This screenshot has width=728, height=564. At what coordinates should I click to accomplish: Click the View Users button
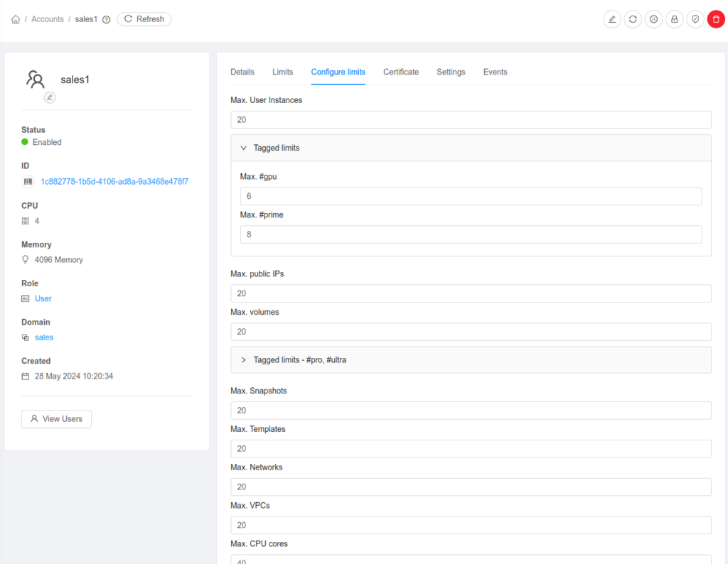point(56,419)
